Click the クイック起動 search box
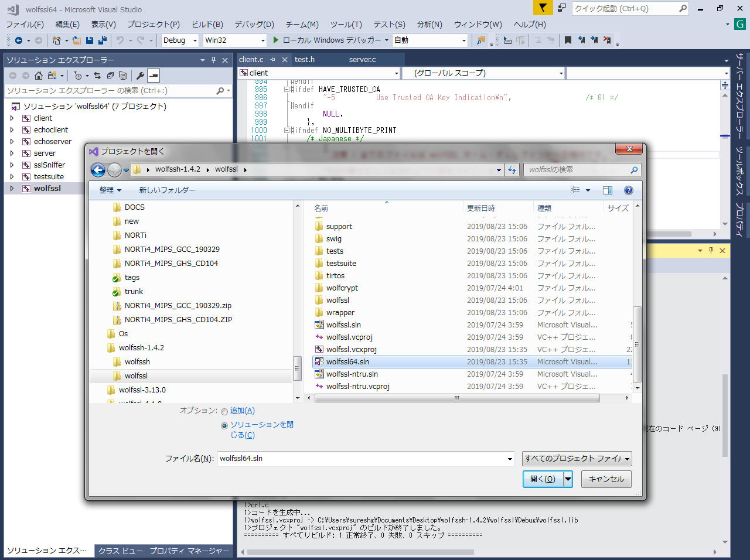Screen dimensions: 750x560 click(630, 8)
